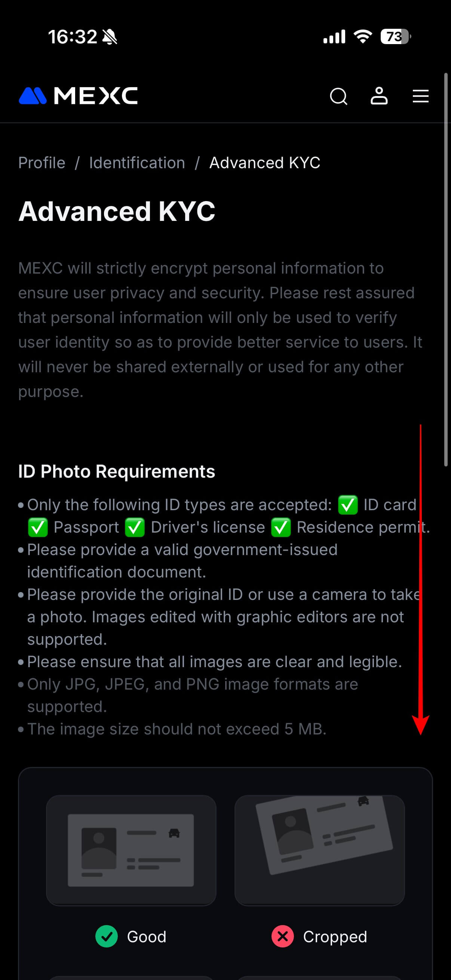Go to Profile breadcrumb link
451x980 pixels.
[x=42, y=163]
